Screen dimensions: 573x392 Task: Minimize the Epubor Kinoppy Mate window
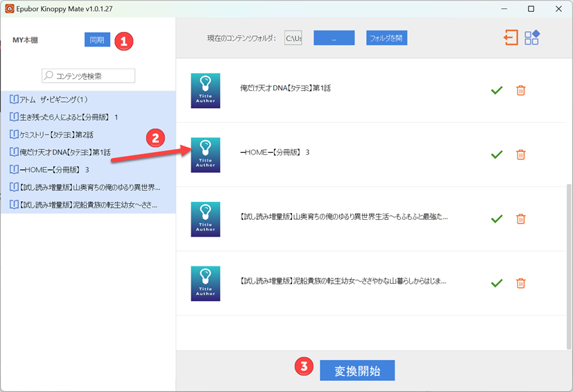click(504, 9)
